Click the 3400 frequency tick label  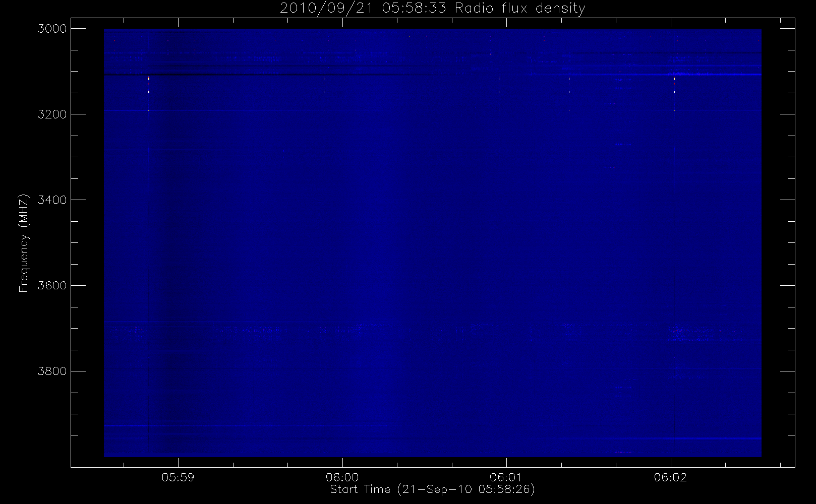[x=52, y=200]
